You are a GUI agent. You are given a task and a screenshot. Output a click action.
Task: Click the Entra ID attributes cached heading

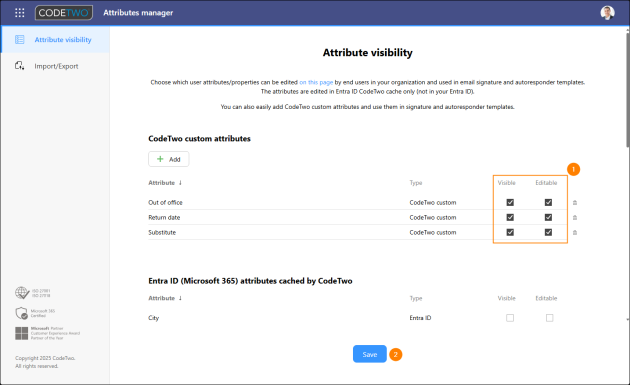coord(250,281)
